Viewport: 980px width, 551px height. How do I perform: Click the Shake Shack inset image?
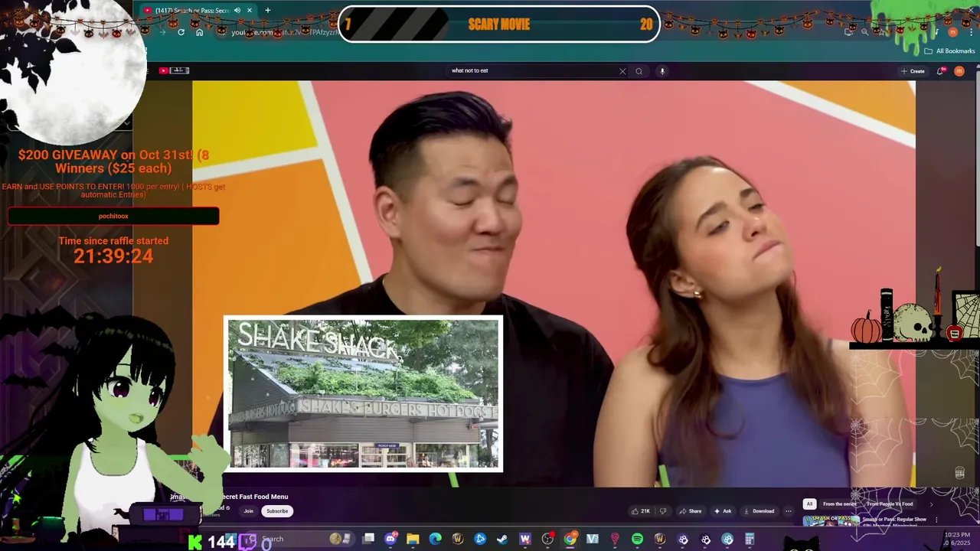(x=363, y=393)
